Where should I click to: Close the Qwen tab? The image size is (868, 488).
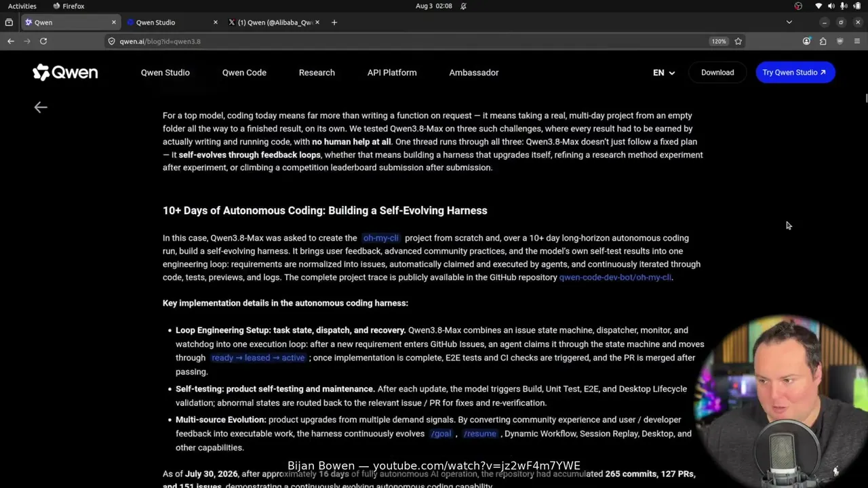pyautogui.click(x=114, y=22)
